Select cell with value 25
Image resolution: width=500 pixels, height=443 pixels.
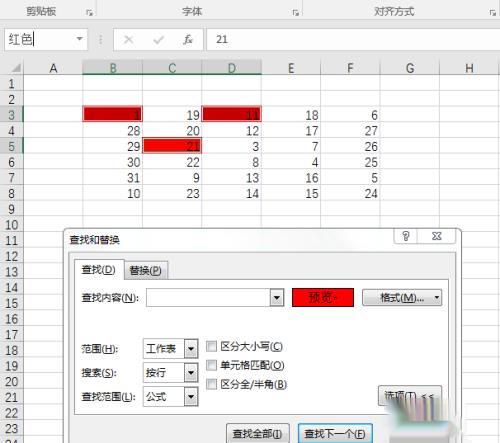(350, 162)
